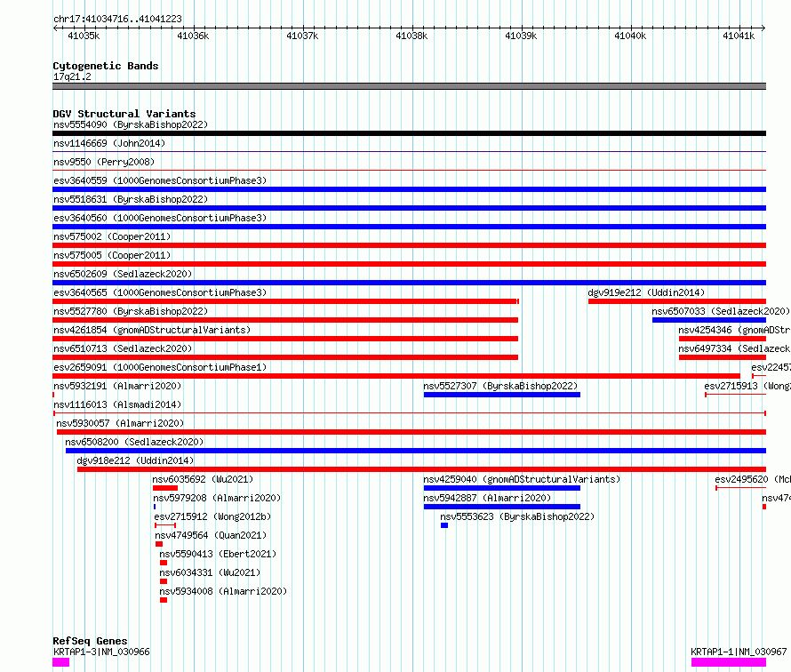Click the blue nsv5942887 variant bar
The width and height of the screenshot is (791, 672).
pos(502,507)
